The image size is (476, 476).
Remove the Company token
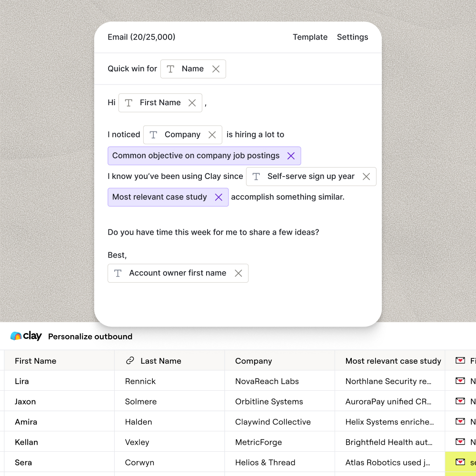click(212, 135)
